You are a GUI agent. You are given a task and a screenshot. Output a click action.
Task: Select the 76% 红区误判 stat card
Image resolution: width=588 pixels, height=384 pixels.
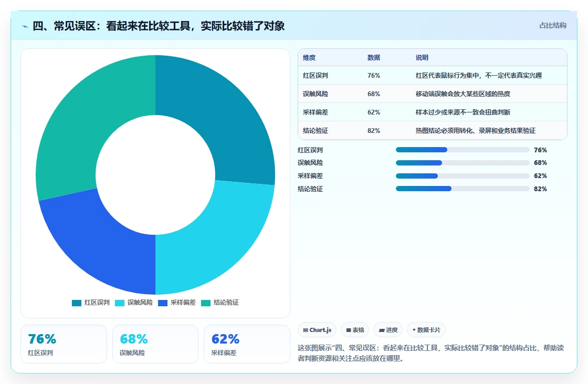(x=64, y=344)
